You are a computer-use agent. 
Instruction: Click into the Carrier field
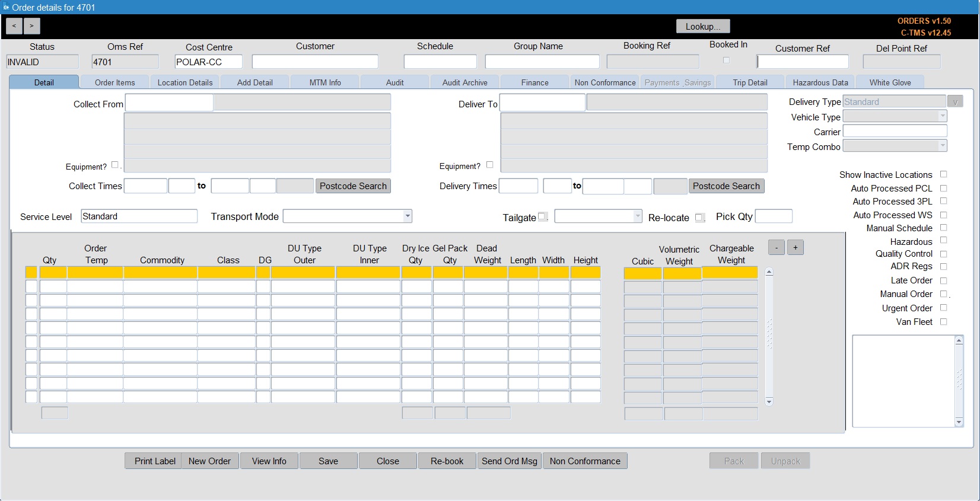(895, 131)
